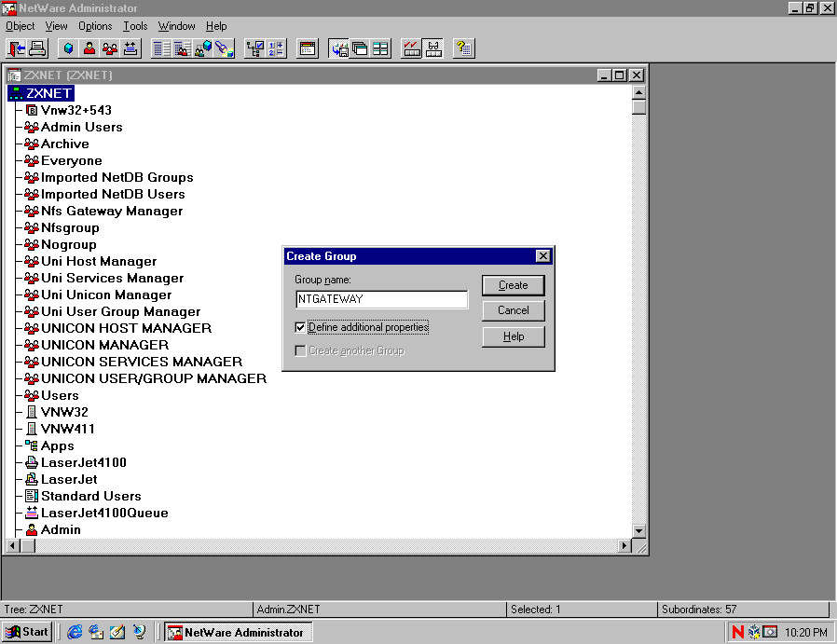837x644 pixels.
Task: Click the tile windows toolbar icon
Action: 380,48
